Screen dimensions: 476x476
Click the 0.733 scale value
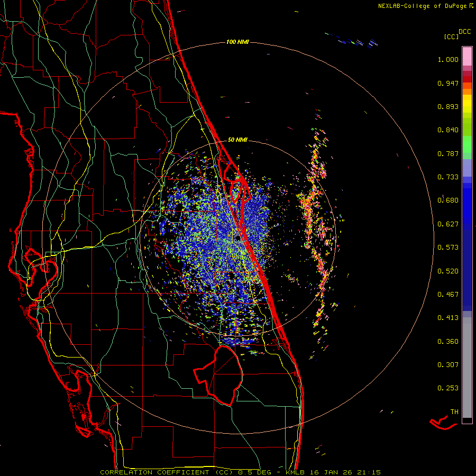pyautogui.click(x=448, y=177)
